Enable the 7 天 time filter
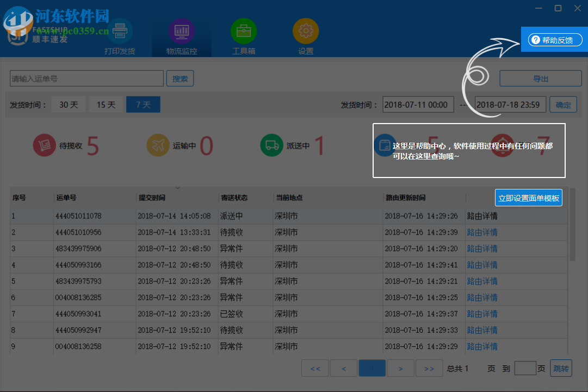Image resolution: width=588 pixels, height=392 pixels. coord(143,105)
